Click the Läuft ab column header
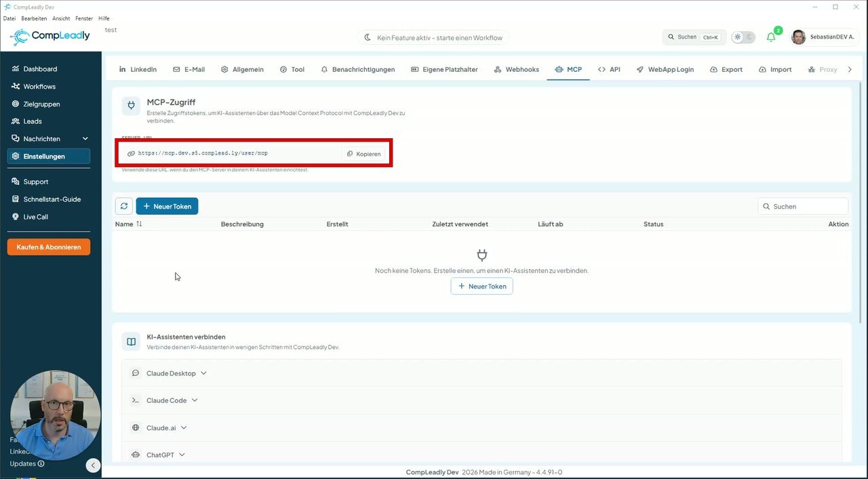The height and width of the screenshot is (479, 868). coord(550,224)
